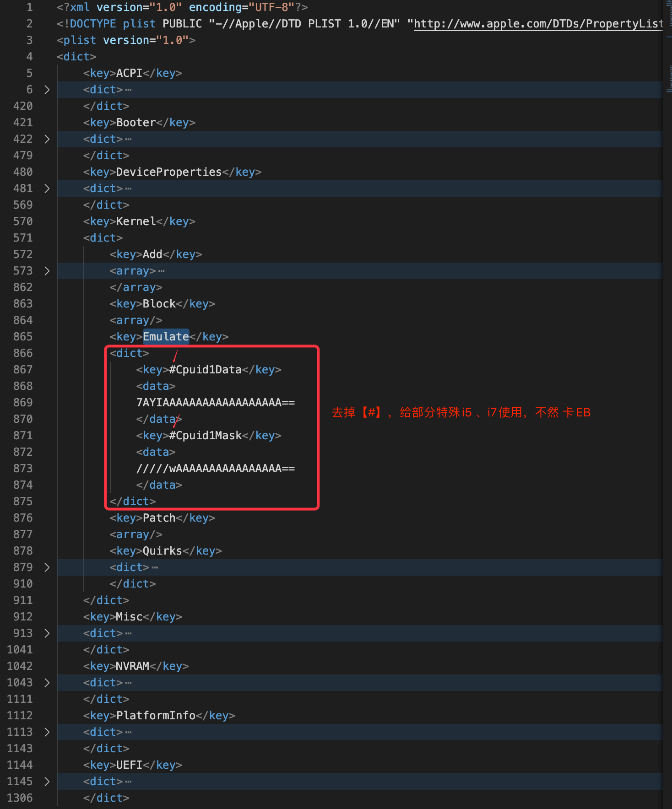
Task: Click the NVRAM key text
Action: [133, 666]
